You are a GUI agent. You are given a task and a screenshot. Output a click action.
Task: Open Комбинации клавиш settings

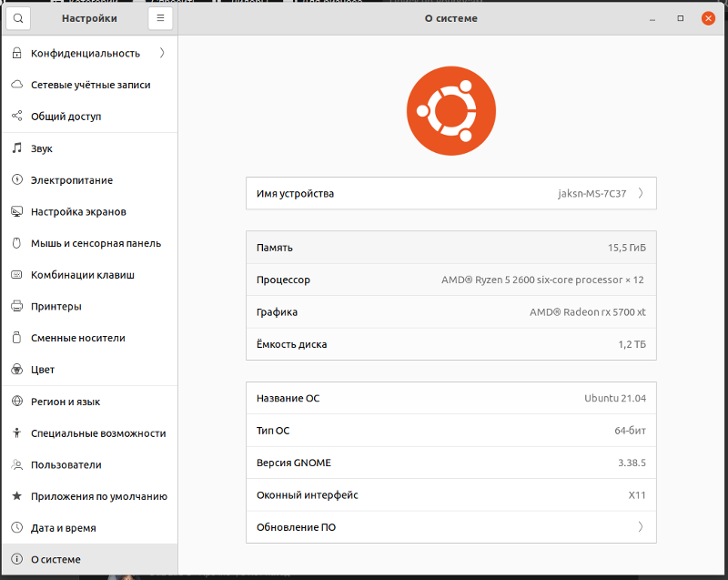(x=89, y=274)
